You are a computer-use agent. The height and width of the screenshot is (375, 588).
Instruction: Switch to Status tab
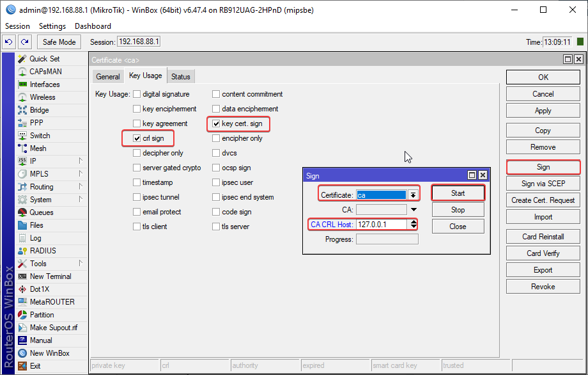click(x=181, y=76)
